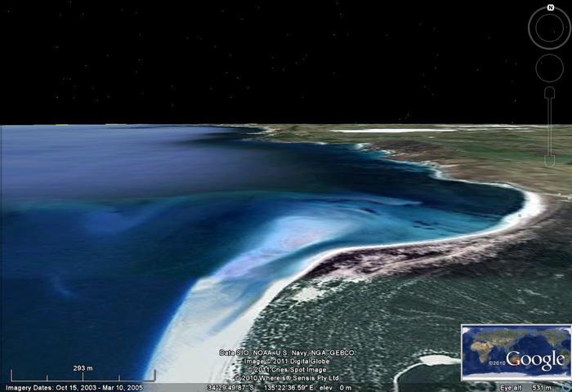Viewport: 572px width, 392px height.
Task: Click the latitude readout 34°29'49.87" S
Action: coord(234,387)
